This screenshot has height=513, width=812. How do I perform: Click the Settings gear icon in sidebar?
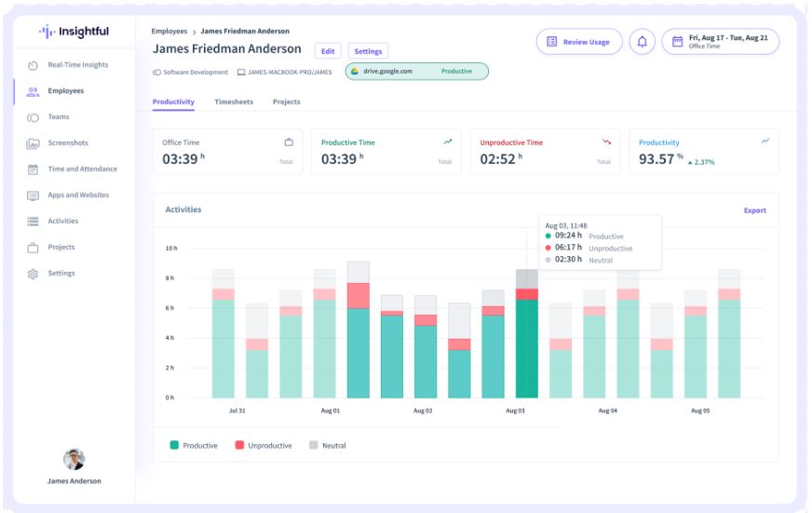tap(33, 274)
